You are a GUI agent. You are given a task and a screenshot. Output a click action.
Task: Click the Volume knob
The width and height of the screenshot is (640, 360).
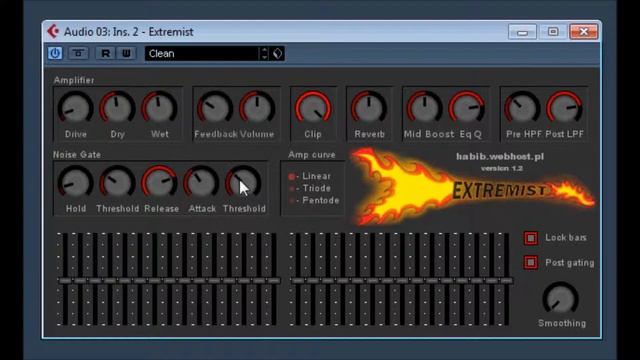click(x=257, y=108)
